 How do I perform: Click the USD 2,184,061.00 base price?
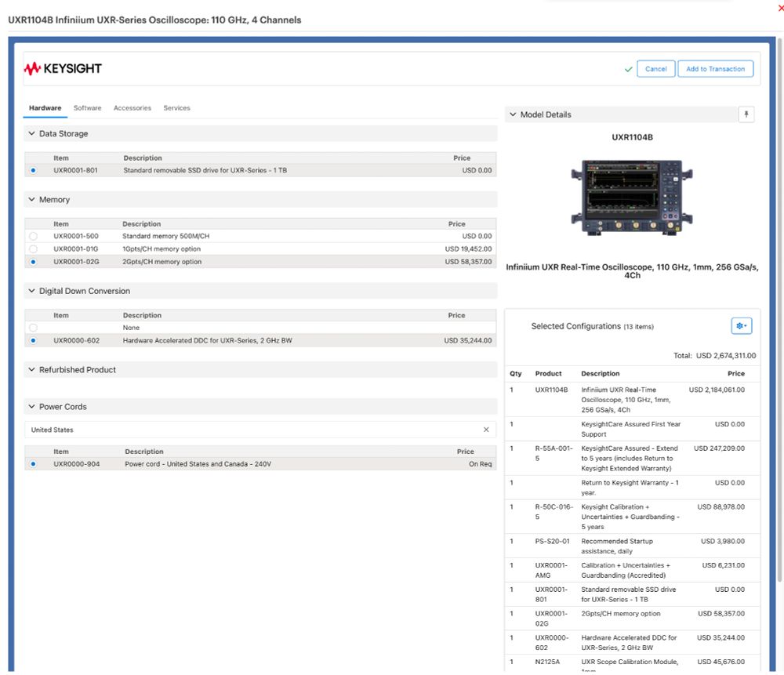(x=717, y=390)
